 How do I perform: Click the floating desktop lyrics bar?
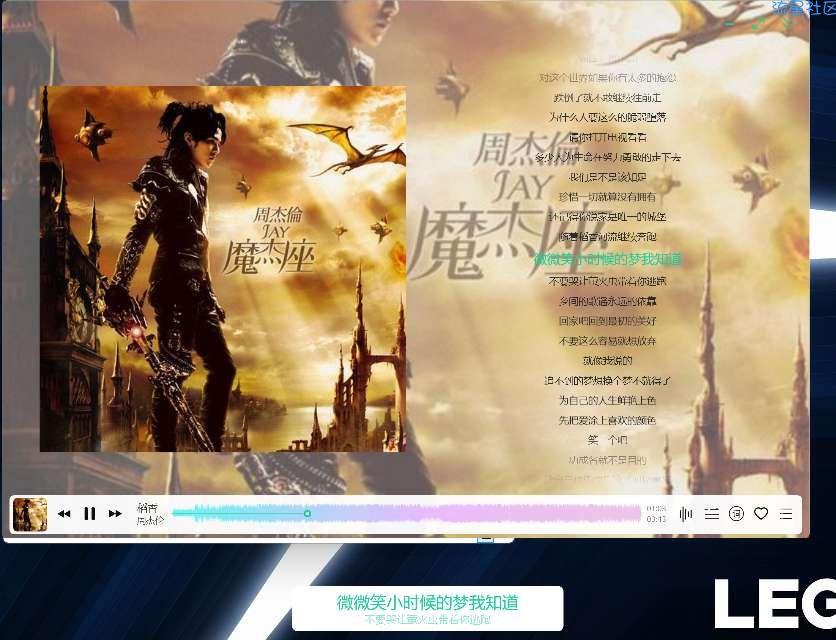tap(428, 608)
